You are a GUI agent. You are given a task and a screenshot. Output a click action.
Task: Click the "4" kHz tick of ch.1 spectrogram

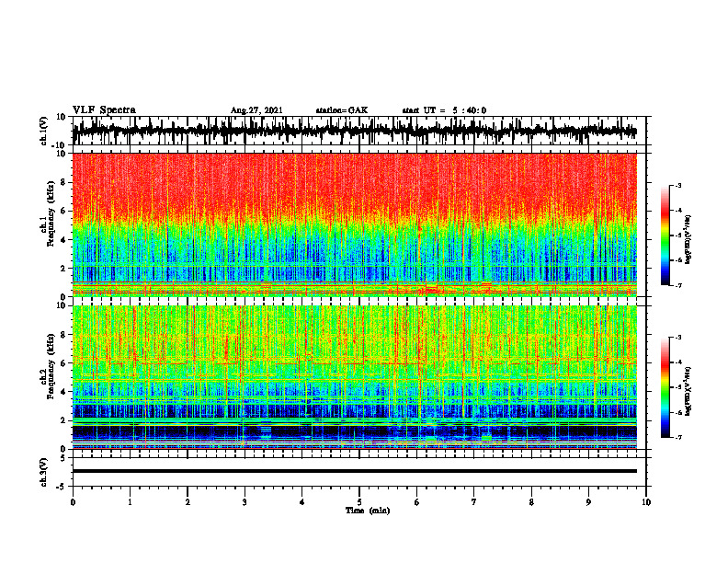click(63, 240)
